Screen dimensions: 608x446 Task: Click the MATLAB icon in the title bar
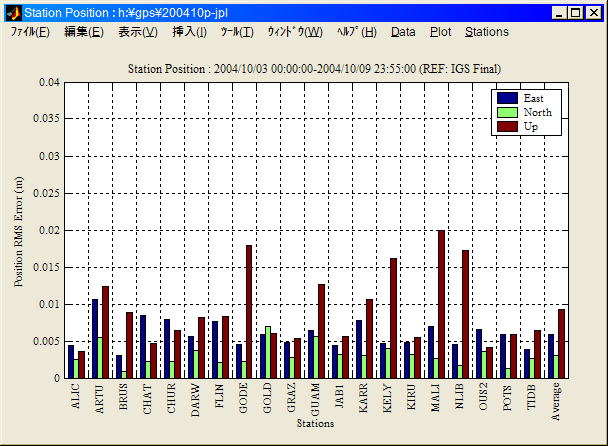(12, 12)
